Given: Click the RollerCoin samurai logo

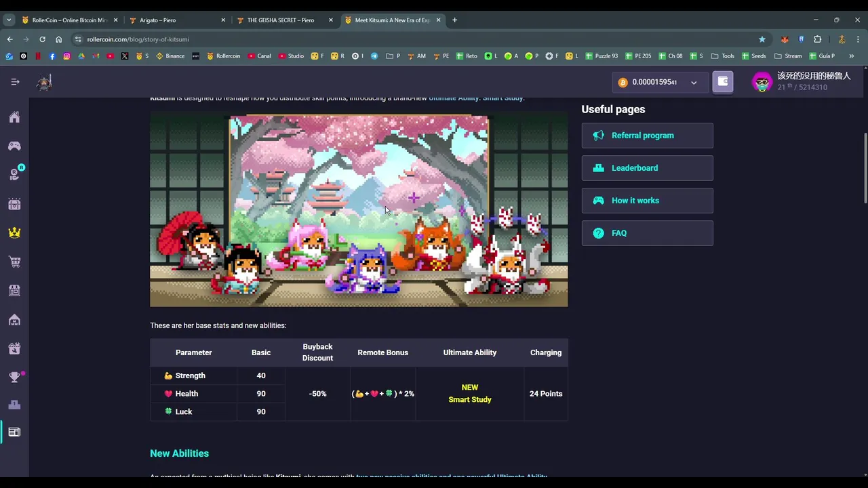Looking at the screenshot, I should [x=45, y=83].
